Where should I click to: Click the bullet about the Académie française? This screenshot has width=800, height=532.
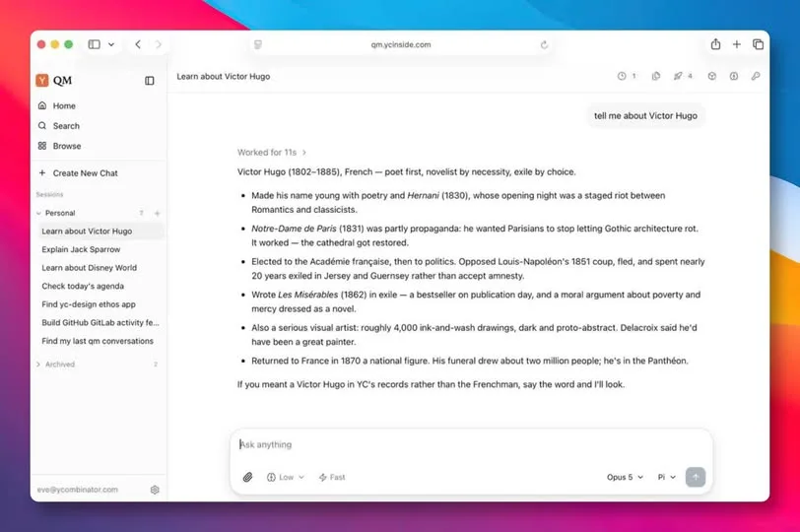pos(478,268)
